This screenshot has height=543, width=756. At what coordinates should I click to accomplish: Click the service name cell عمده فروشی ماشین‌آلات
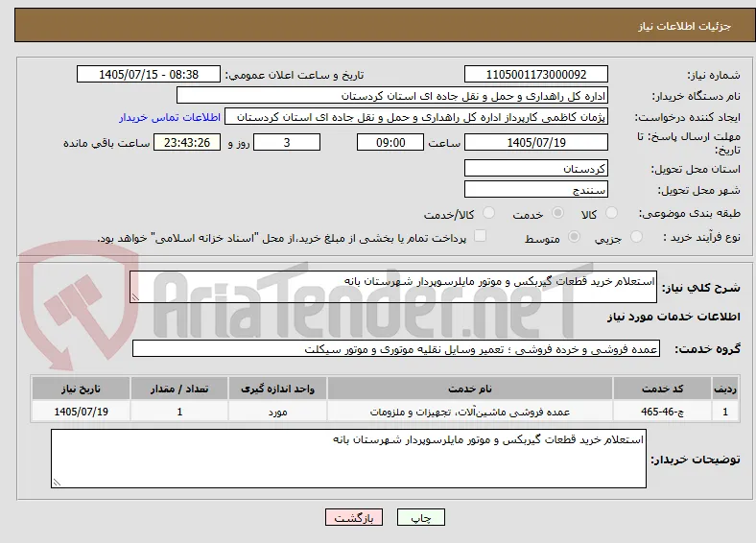click(470, 412)
